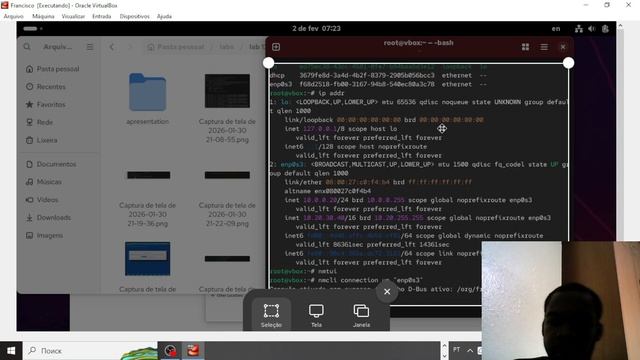Choose the Tela screenshot mode
The width and height of the screenshot is (640, 360).
coord(316,315)
